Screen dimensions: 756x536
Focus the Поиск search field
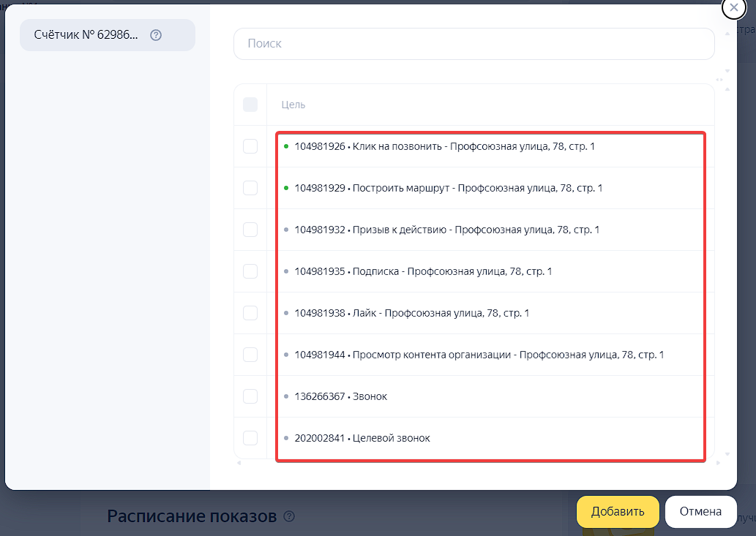click(474, 44)
